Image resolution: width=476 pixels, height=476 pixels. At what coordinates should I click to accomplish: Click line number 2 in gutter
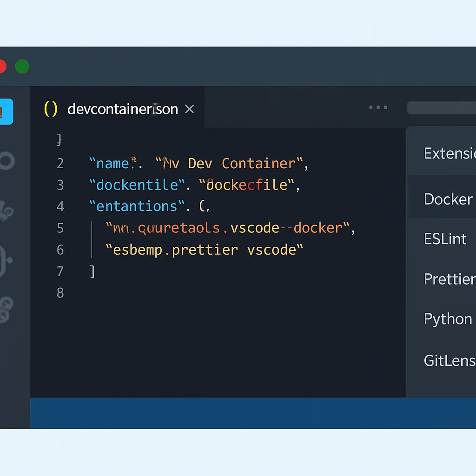pyautogui.click(x=60, y=164)
